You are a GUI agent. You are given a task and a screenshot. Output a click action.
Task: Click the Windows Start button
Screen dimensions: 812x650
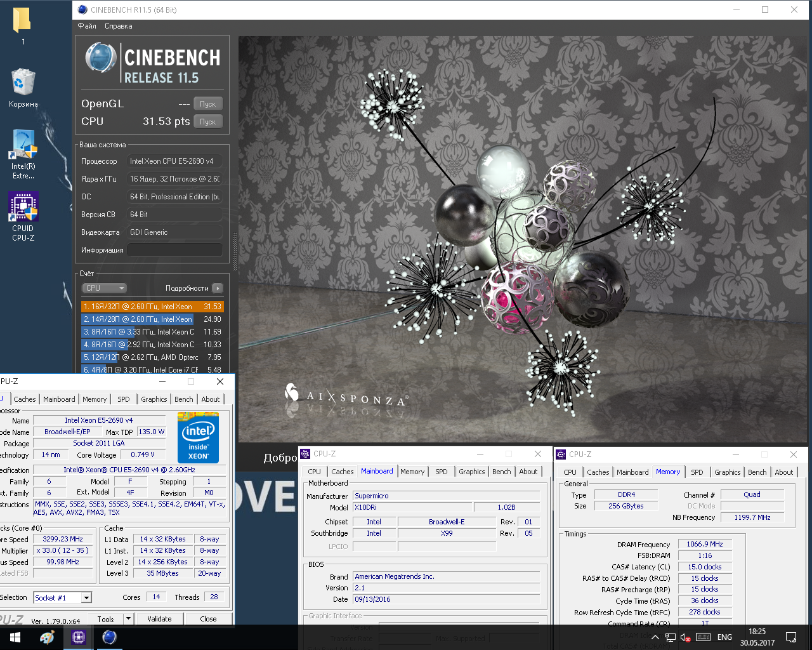tap(15, 637)
